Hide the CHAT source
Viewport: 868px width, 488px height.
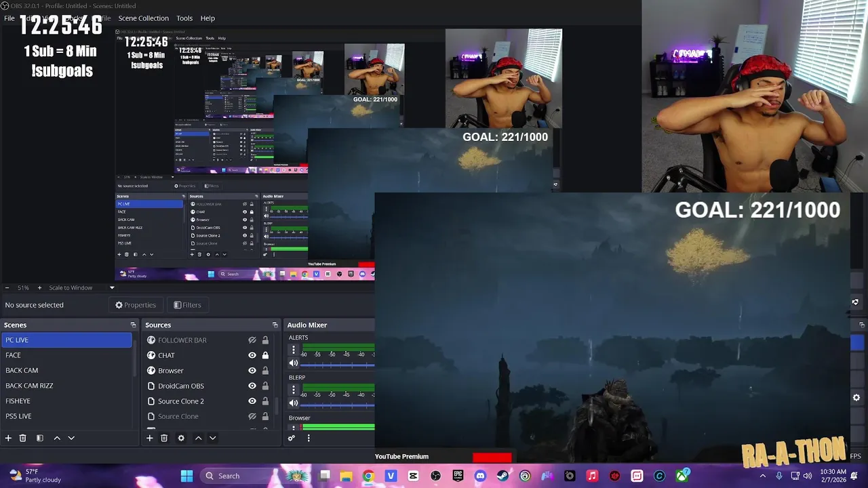252,355
